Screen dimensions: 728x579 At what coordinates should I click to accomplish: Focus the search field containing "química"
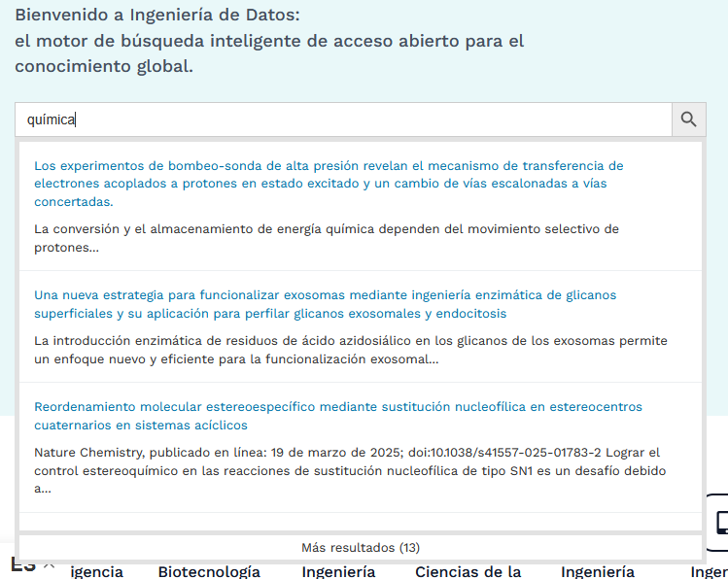tap(342, 119)
